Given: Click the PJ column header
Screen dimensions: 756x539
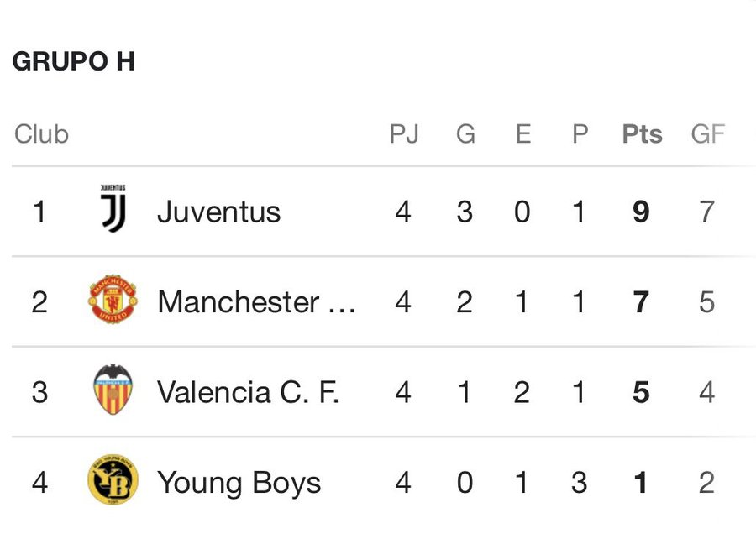Looking at the screenshot, I should (x=404, y=134).
